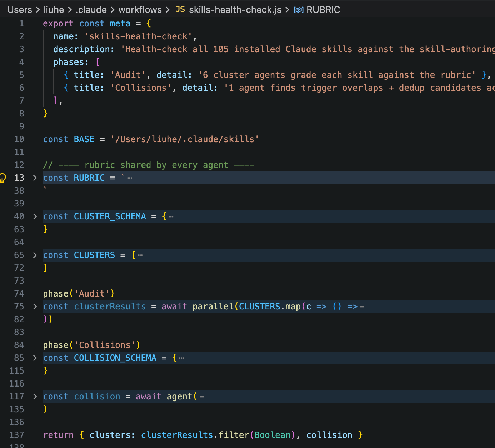The image size is (495, 448).
Task: Click the meta identifier on line 1
Action: click(120, 24)
